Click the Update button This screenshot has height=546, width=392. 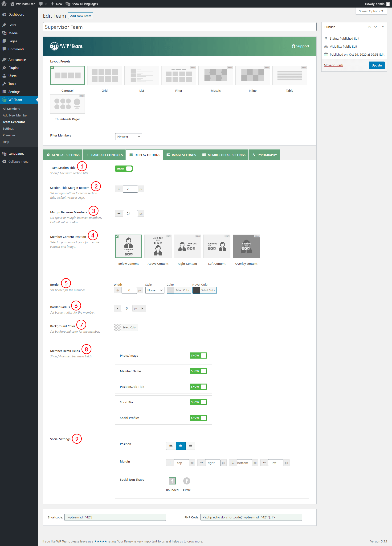pyautogui.click(x=376, y=66)
